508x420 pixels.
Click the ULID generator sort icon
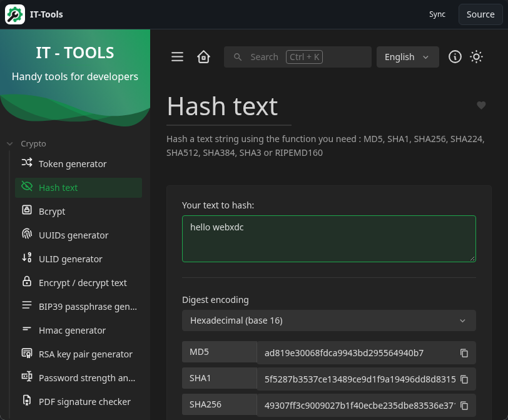click(x=27, y=258)
